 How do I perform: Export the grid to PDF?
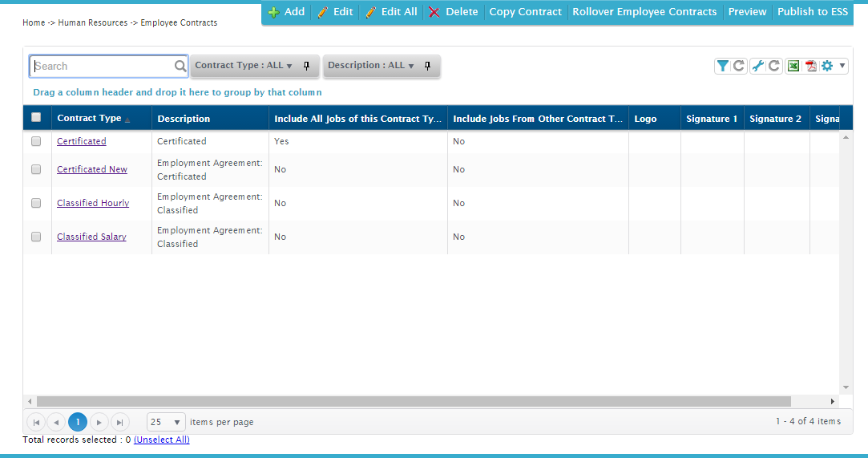tap(811, 67)
